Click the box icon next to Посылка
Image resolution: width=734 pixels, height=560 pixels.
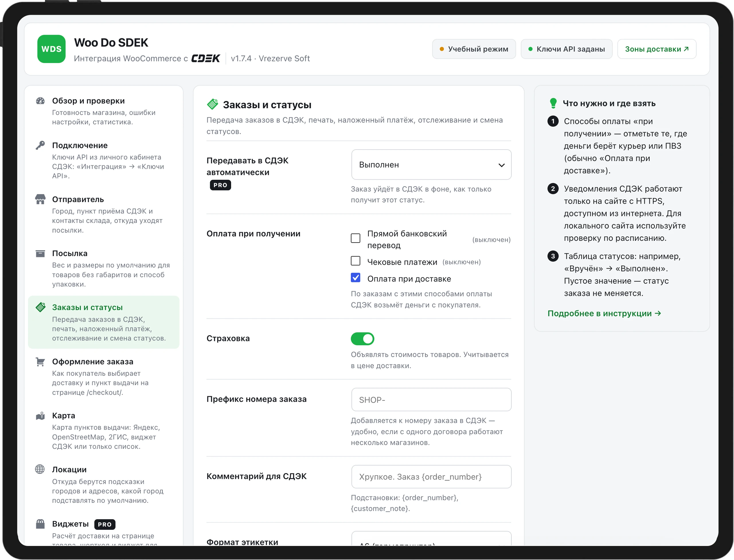(40, 253)
